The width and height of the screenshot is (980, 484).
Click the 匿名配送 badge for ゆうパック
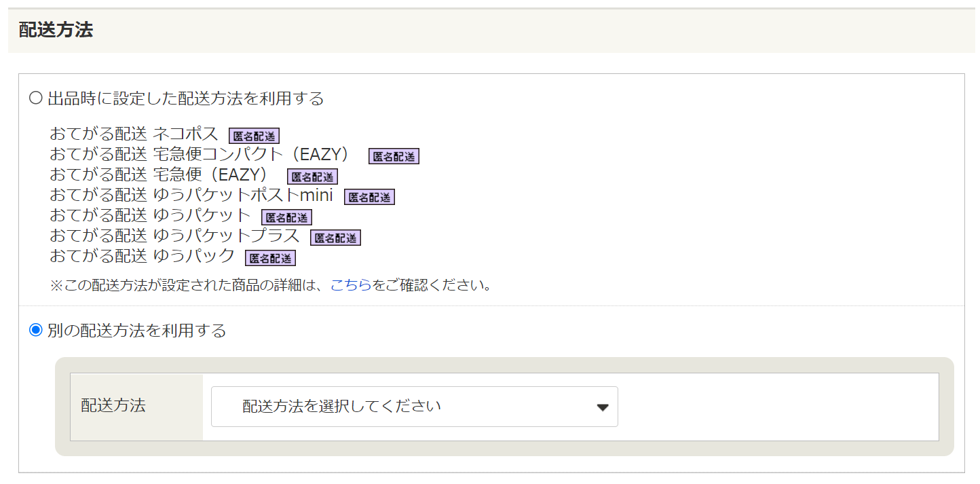(269, 258)
